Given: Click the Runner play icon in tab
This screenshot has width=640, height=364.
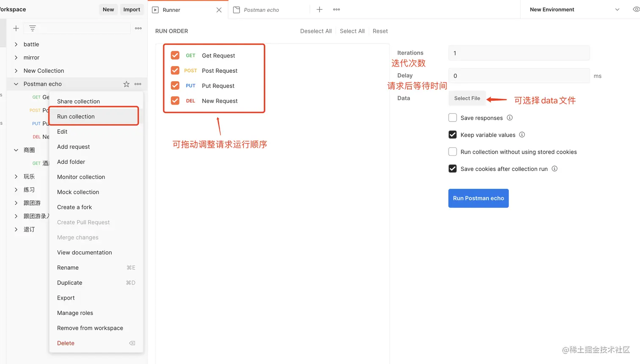Looking at the screenshot, I should pyautogui.click(x=155, y=10).
